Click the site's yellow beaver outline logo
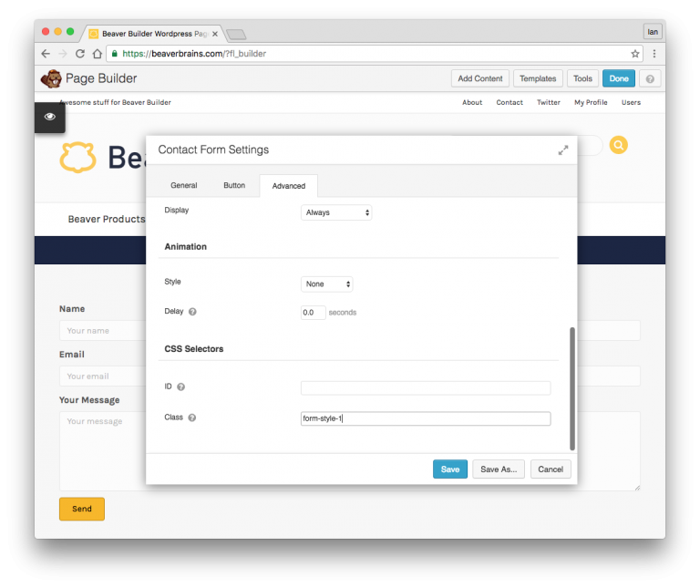Image resolution: width=700 pixels, height=588 pixels. [77, 157]
